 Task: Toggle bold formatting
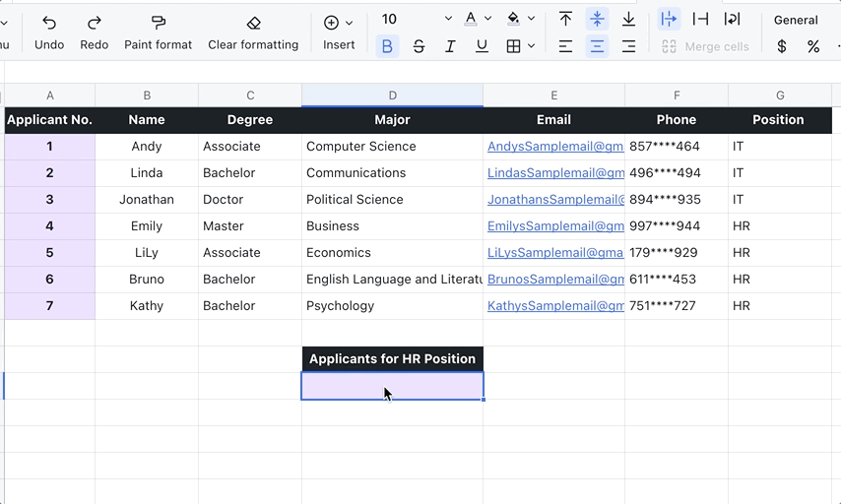point(387,46)
